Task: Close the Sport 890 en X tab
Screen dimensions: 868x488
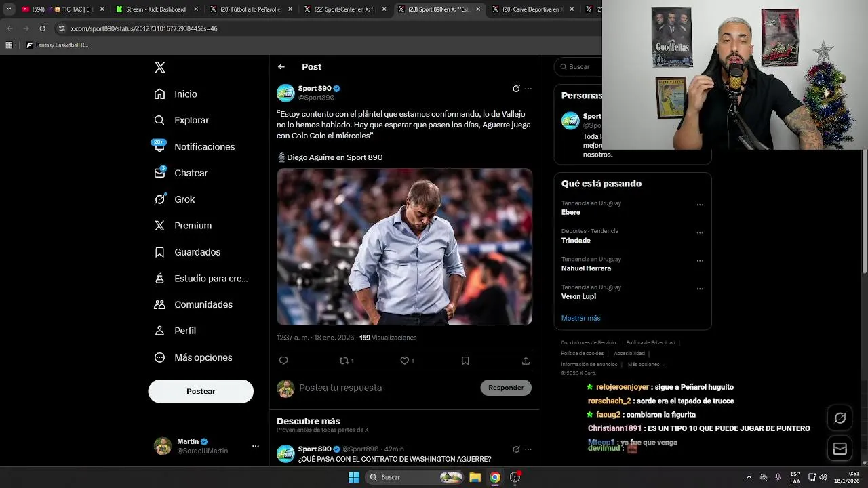Action: pos(478,9)
